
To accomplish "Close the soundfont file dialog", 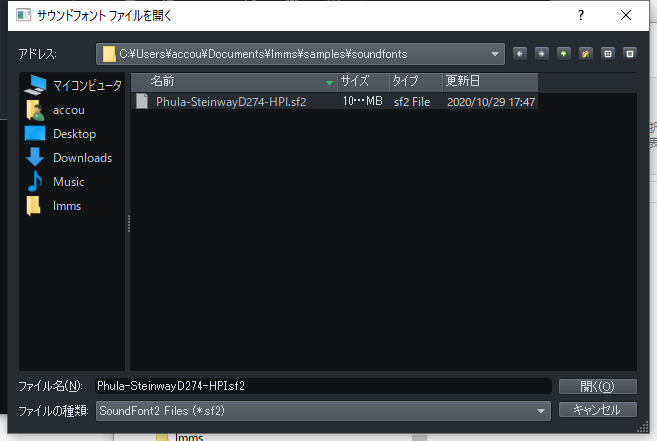I will tap(626, 16).
